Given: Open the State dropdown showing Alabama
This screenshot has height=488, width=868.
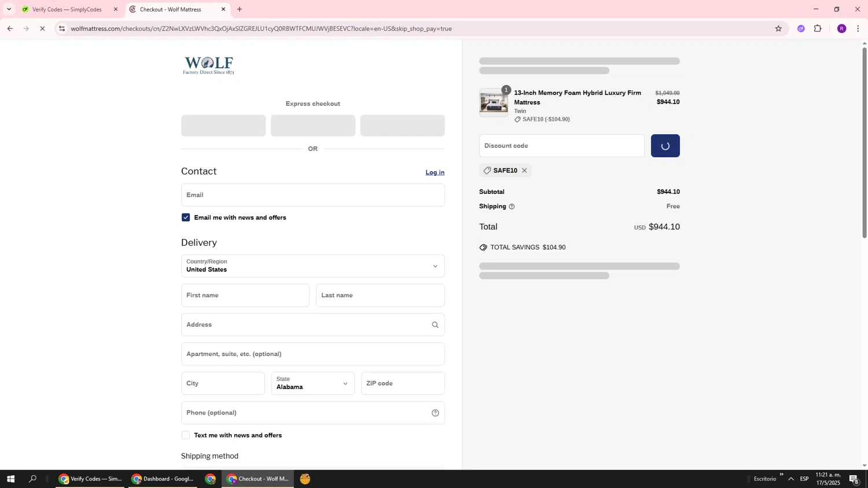Looking at the screenshot, I should 313,383.
